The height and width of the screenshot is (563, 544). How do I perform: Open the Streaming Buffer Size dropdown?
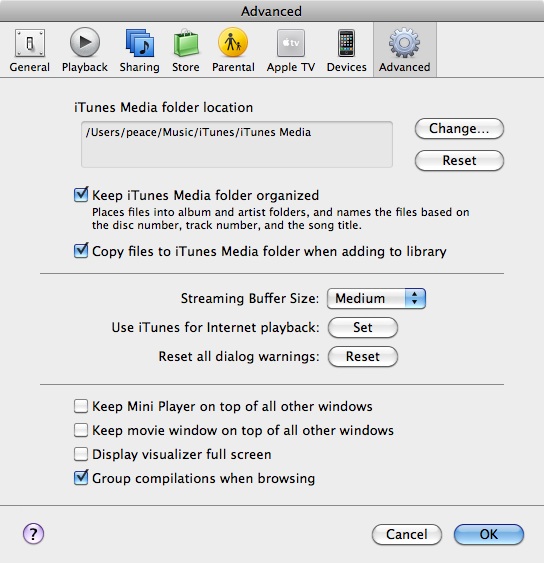click(x=376, y=298)
